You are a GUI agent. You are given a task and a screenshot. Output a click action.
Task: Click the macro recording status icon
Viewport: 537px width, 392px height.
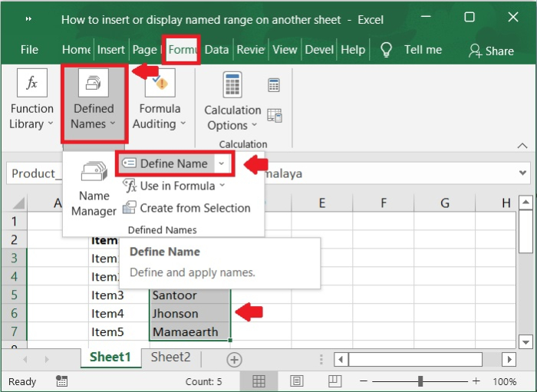[x=62, y=380]
